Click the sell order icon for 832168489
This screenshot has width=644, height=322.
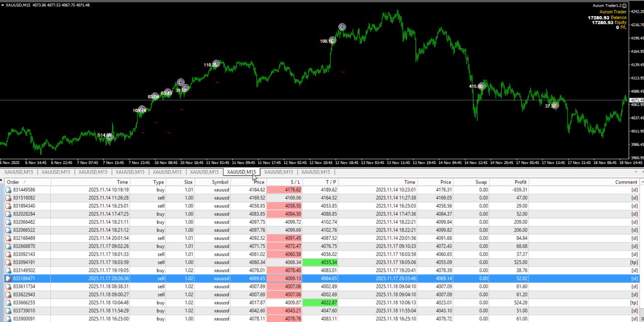pyautogui.click(x=8, y=238)
